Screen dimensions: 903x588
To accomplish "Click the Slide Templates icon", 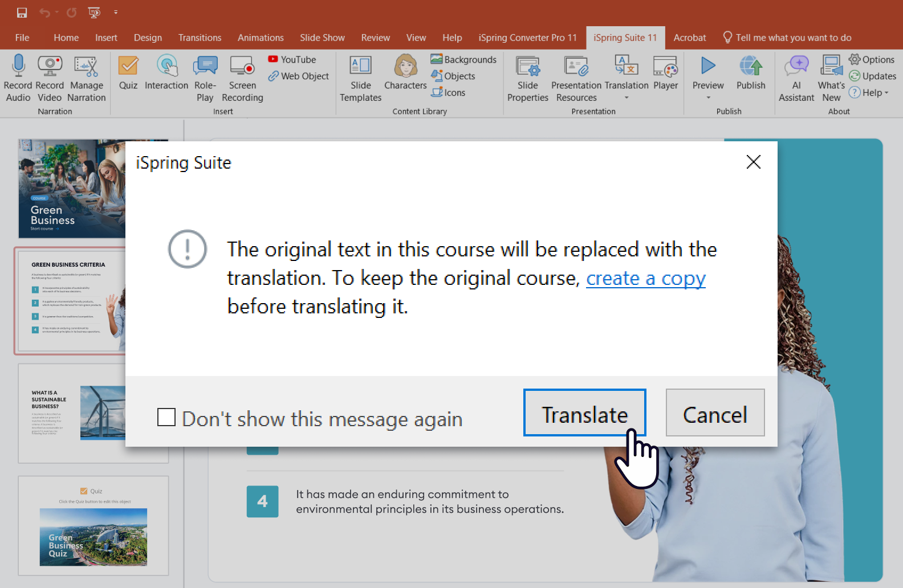I will pos(360,67).
